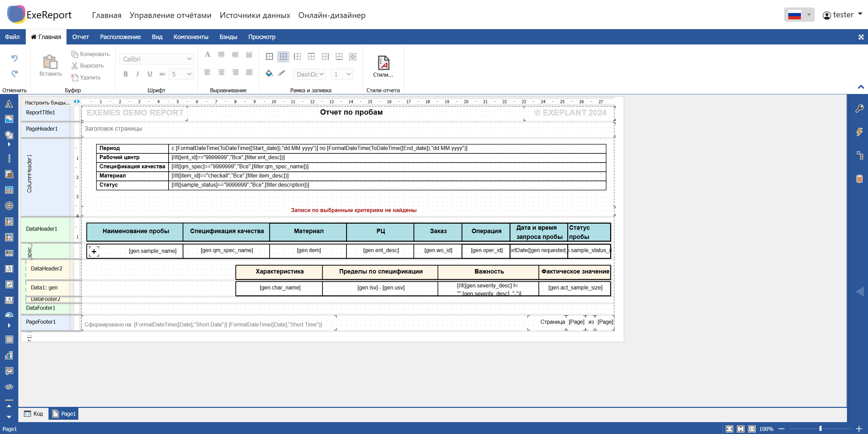Viewport: 868px width, 434px height.
Task: Click the fill color paint bucket icon
Action: coord(269,73)
